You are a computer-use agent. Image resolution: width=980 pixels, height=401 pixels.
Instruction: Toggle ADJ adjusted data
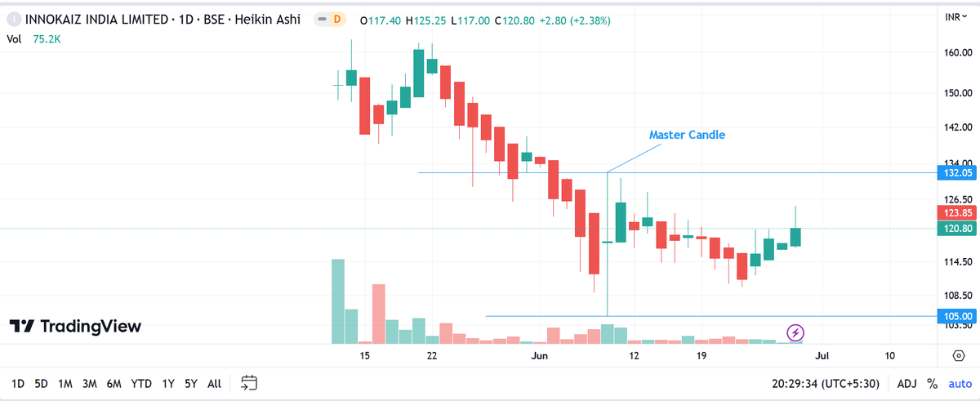906,383
